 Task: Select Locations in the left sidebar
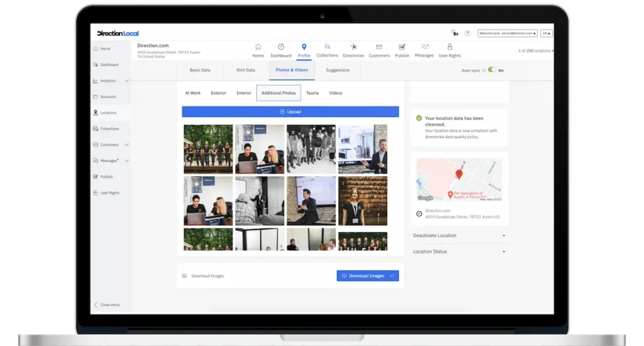tap(108, 113)
